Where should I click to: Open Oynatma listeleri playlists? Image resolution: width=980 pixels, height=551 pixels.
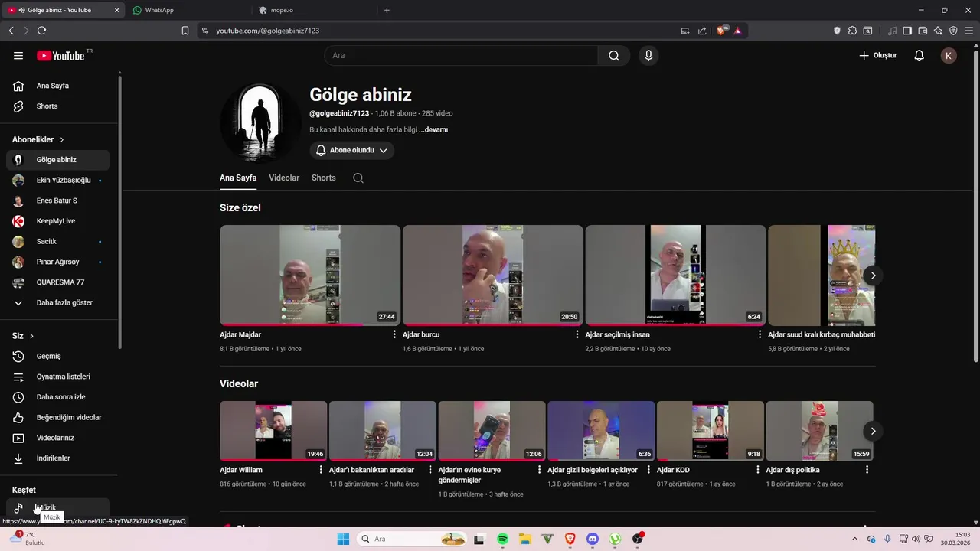(58, 377)
